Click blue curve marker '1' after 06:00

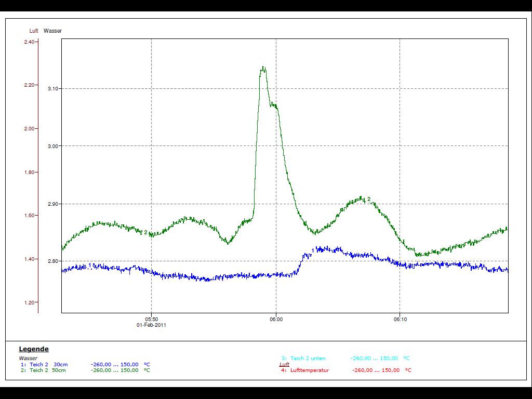pos(313,251)
